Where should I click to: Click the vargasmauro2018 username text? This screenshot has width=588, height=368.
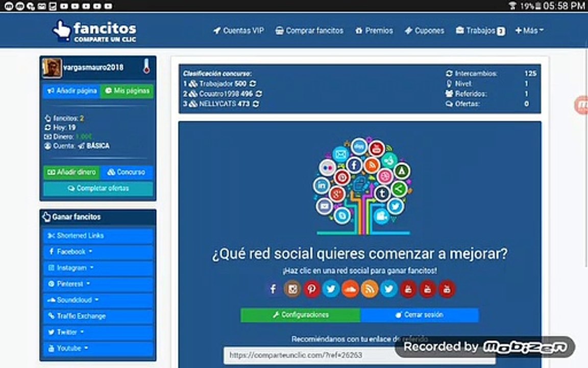pos(93,67)
